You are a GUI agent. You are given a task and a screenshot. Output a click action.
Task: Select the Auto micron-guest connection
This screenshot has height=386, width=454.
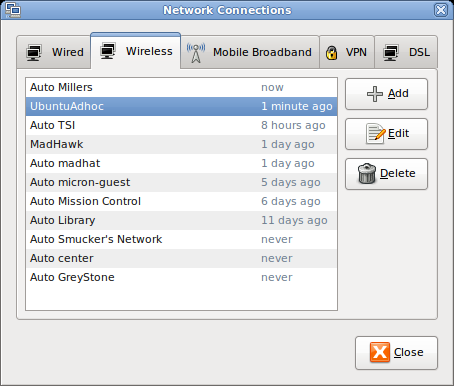[181, 183]
